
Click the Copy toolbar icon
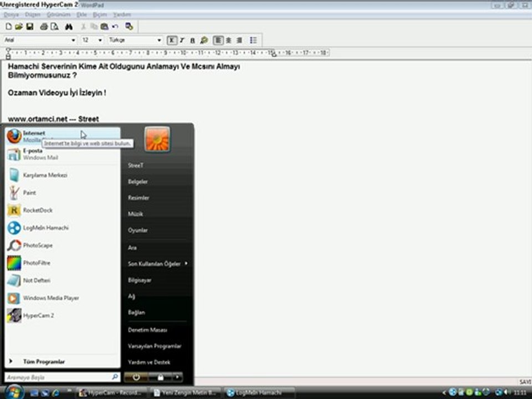tap(94, 27)
